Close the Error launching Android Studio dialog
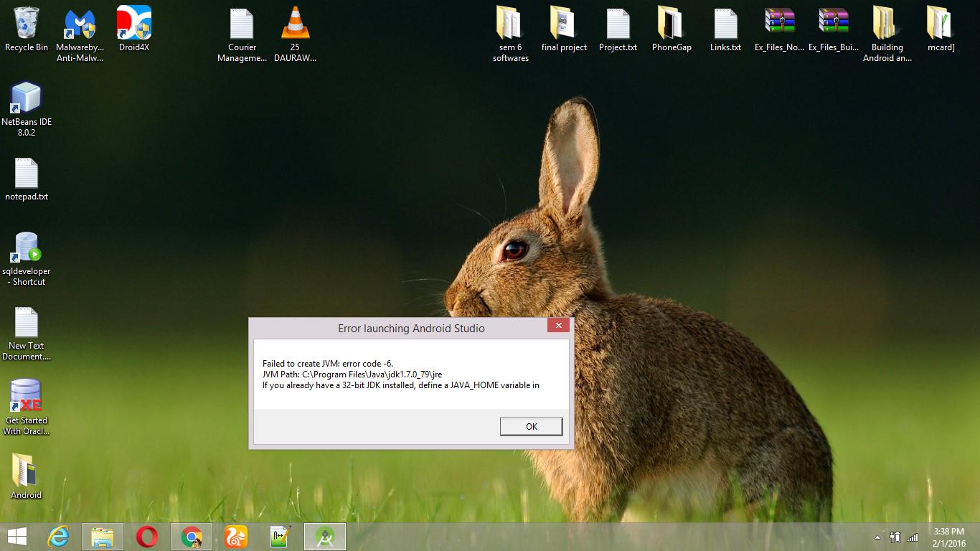This screenshot has height=551, width=980. coord(558,325)
